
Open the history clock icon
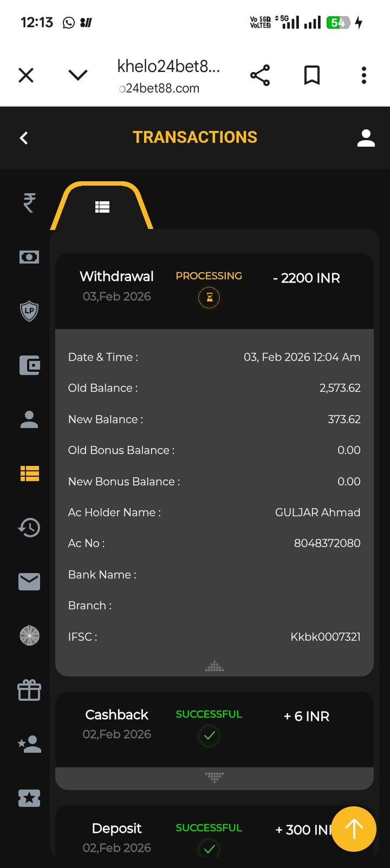29,528
